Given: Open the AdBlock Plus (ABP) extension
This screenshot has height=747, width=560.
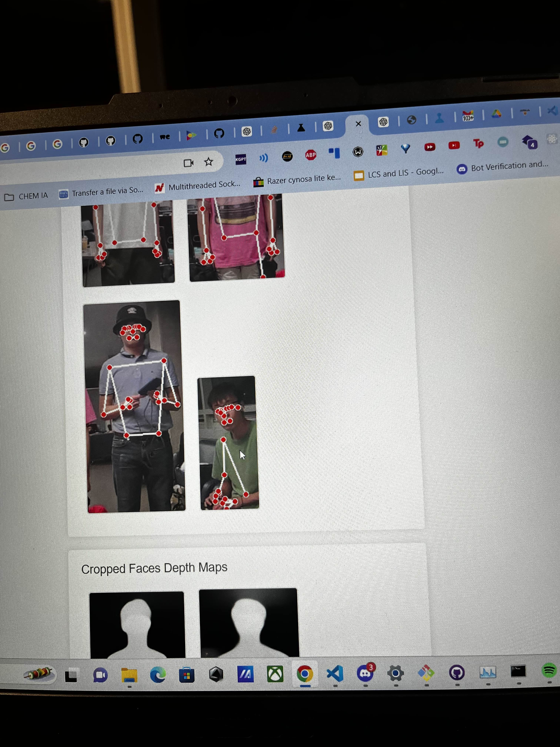Looking at the screenshot, I should (311, 155).
